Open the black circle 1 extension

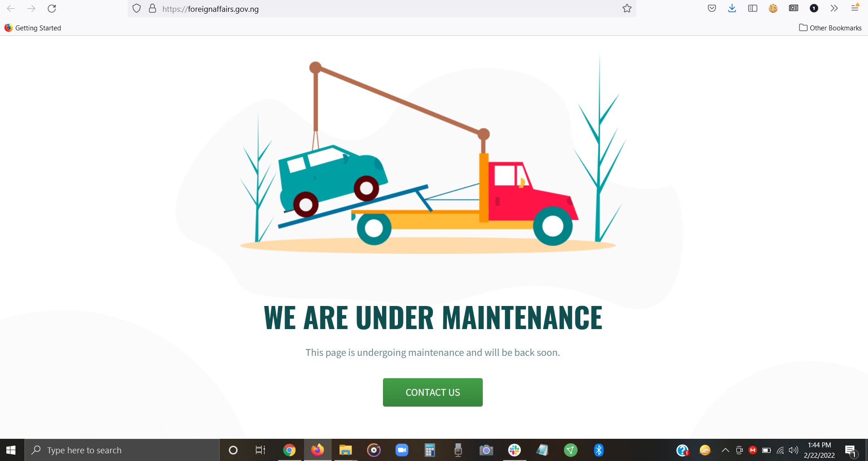814,8
